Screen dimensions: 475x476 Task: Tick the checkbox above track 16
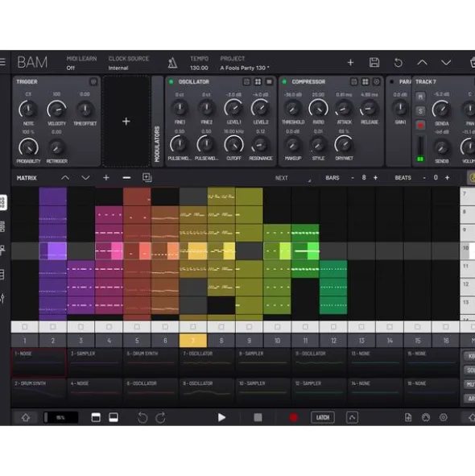445,327
